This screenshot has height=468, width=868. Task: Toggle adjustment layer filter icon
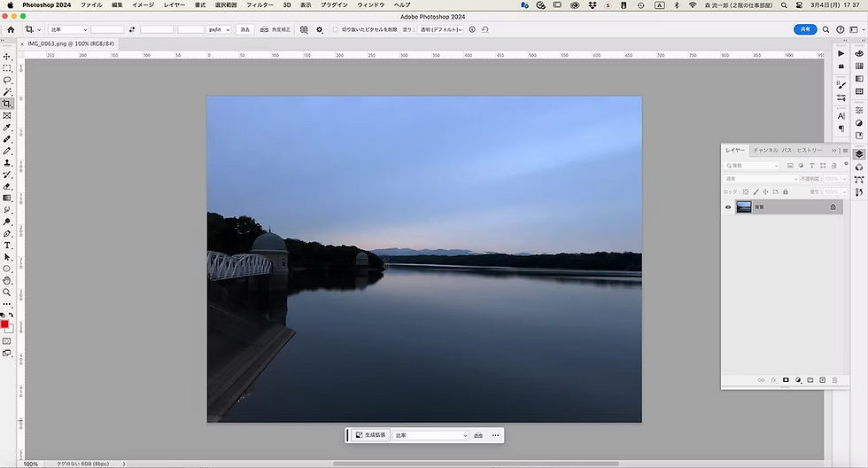(x=801, y=166)
